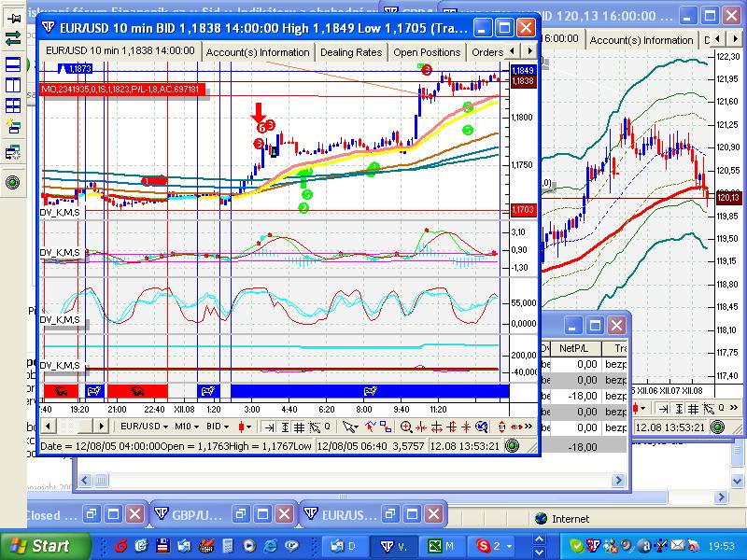Viewport: 747px width, 560px height.
Task: Toggle the grid lines icon in chart toolbar
Action: [299, 427]
